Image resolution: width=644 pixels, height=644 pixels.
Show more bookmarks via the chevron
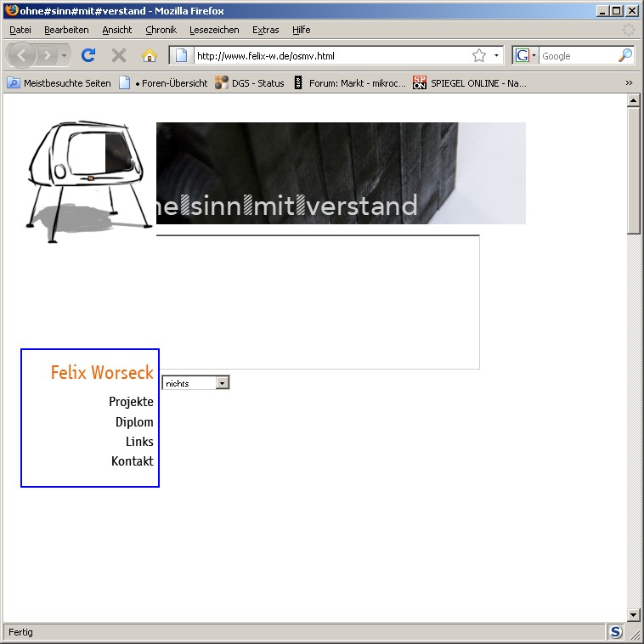point(629,83)
